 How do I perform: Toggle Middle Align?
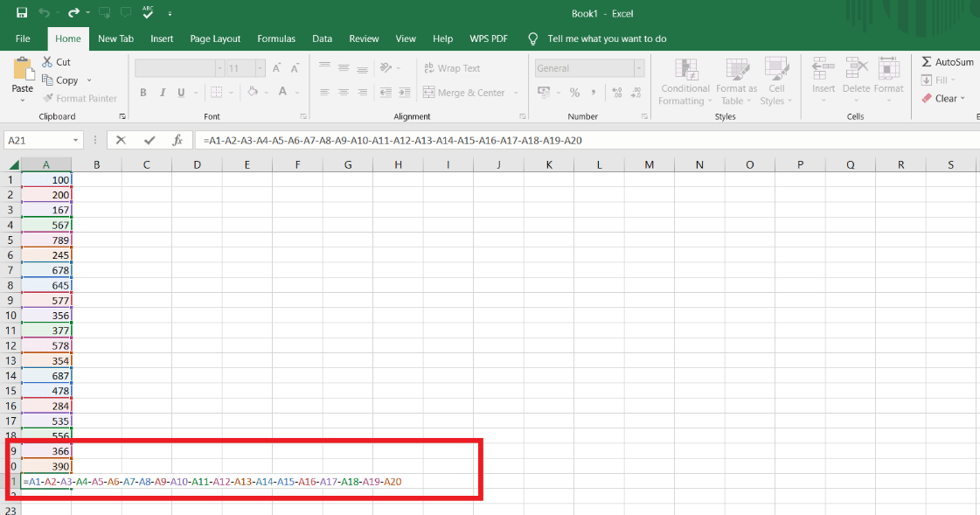[343, 67]
